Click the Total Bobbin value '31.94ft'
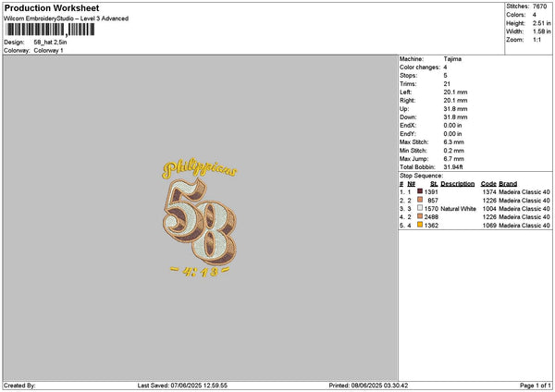Viewport: 555px width, 392px height. [453, 167]
